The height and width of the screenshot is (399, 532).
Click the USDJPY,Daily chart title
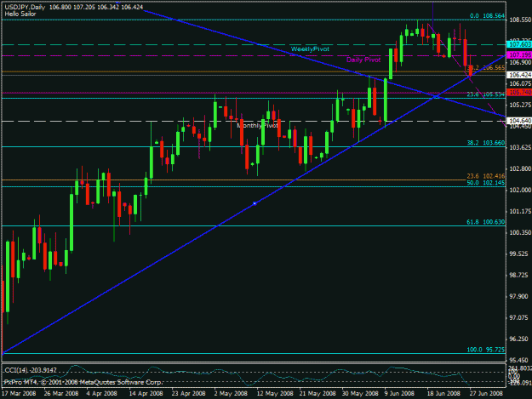pos(25,7)
